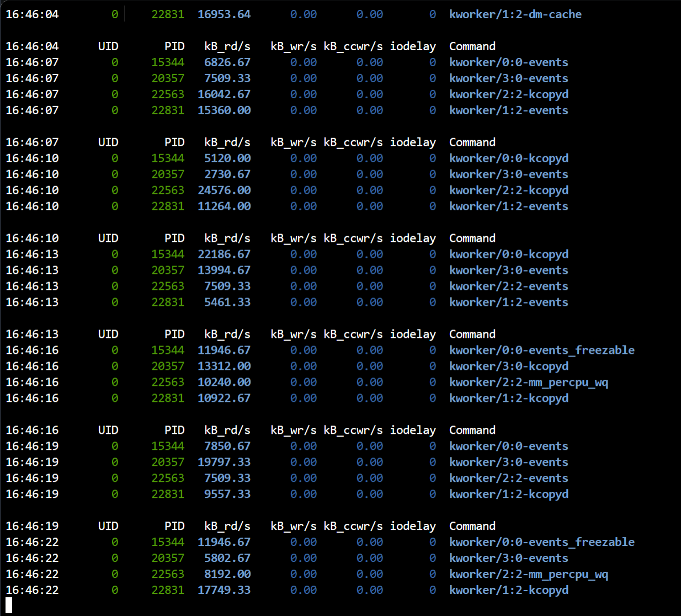The image size is (681, 616).
Task: Select kworker/2:2-mm_percpu_wq in the 16:46:22 row
Action: pos(529,574)
